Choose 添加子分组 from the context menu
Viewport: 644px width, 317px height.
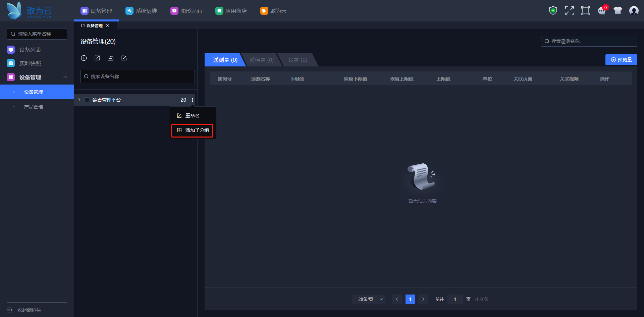[193, 130]
